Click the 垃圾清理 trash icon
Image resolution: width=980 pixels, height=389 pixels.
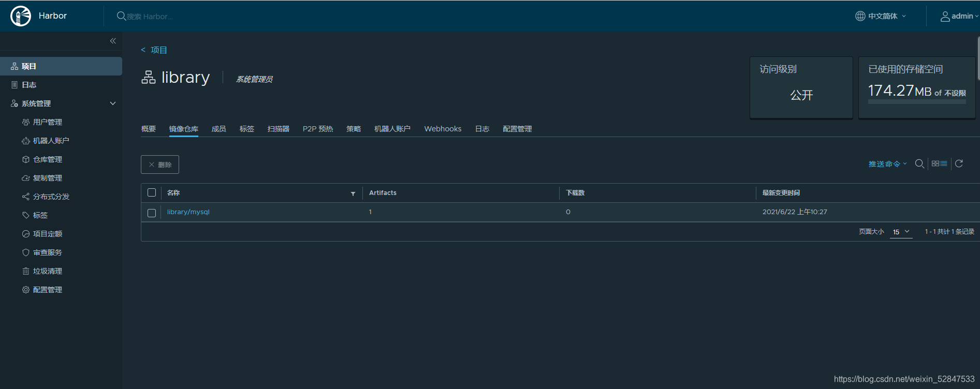point(26,271)
